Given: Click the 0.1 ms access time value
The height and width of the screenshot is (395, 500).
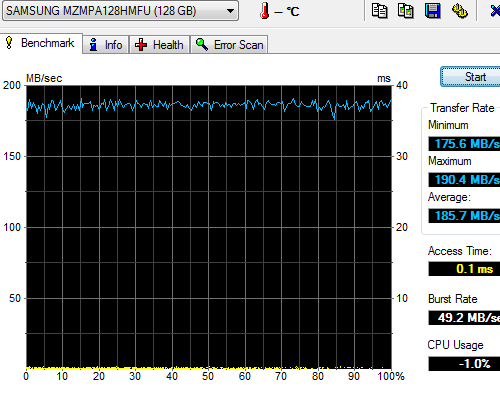Looking at the screenshot, I should pyautogui.click(x=464, y=269).
